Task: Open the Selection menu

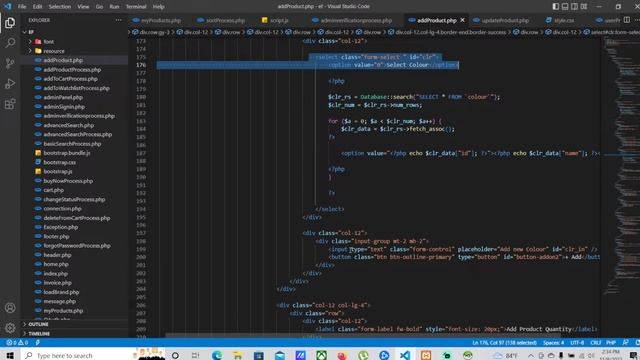Action: pos(60,7)
